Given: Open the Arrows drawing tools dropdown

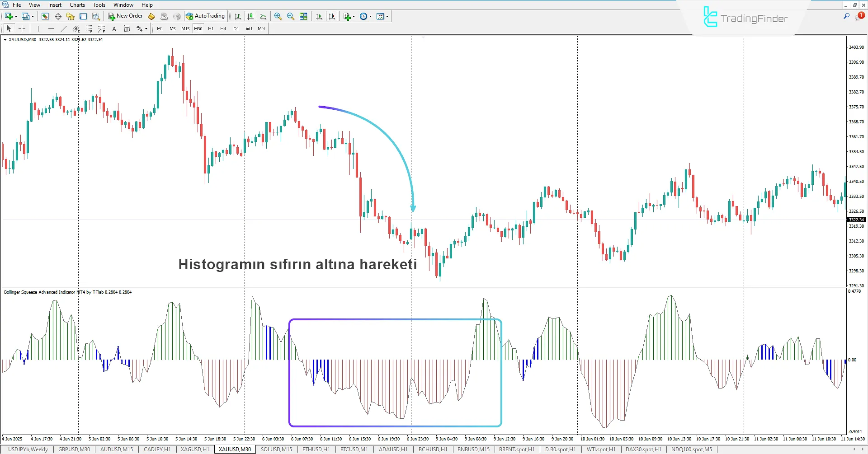Looking at the screenshot, I should point(141,28).
